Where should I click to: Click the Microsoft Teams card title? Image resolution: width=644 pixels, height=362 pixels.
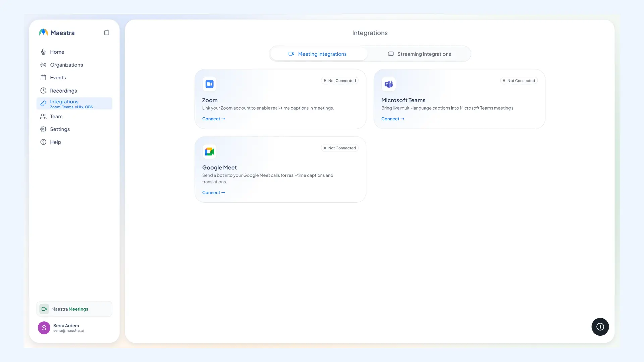click(403, 100)
